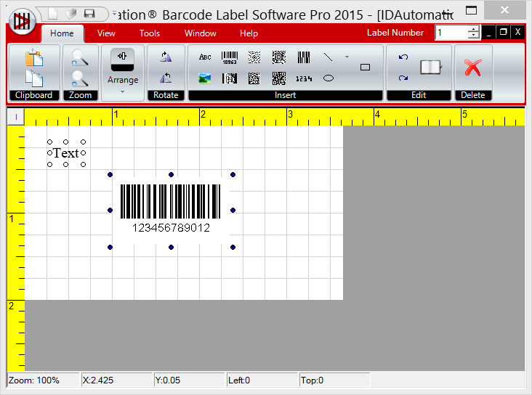
Task: Rotate object left with lower rotate icon
Action: pos(166,78)
